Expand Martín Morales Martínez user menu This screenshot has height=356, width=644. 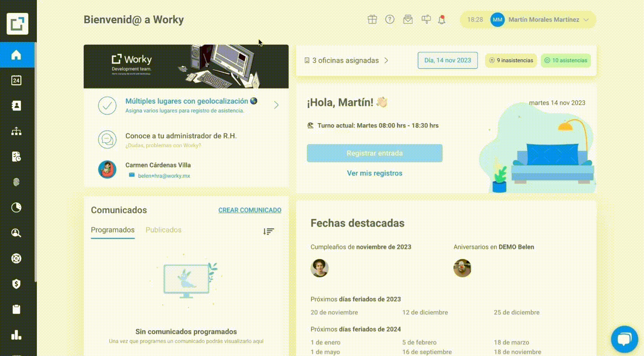586,20
